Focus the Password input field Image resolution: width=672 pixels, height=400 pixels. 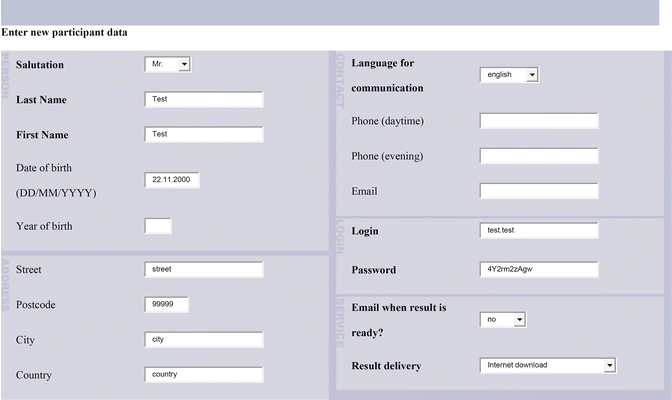pyautogui.click(x=539, y=270)
